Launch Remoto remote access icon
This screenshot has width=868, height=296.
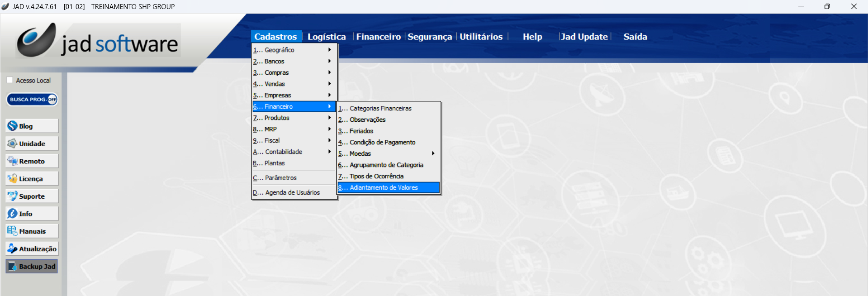(32, 161)
